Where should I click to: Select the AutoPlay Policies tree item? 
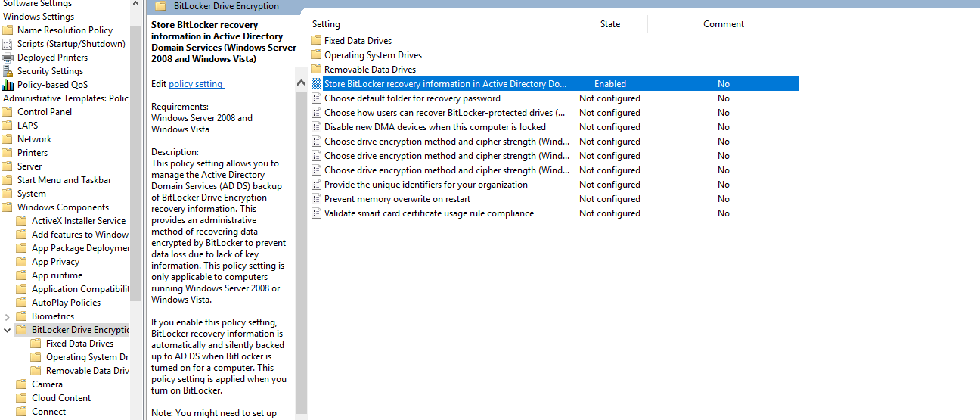tap(66, 303)
